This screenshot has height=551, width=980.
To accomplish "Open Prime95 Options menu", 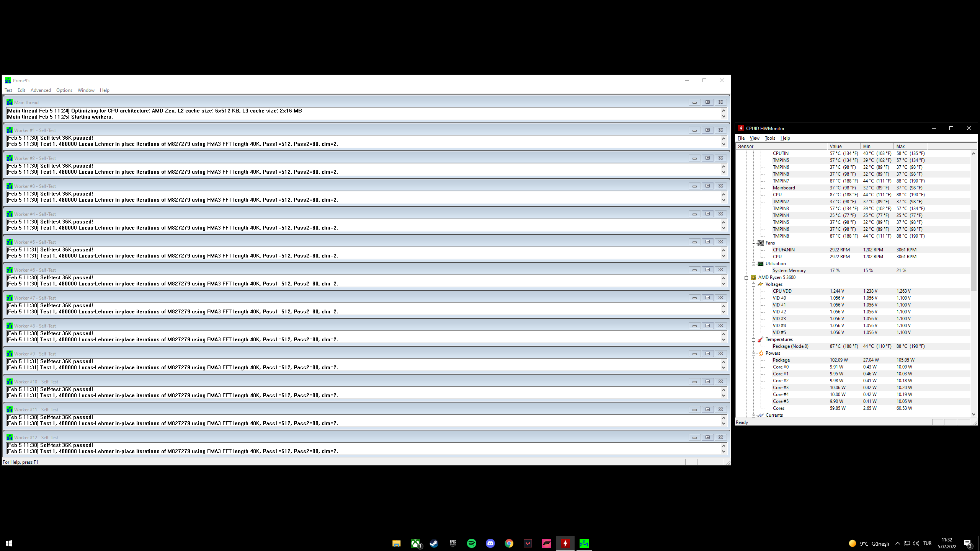I will (x=64, y=90).
